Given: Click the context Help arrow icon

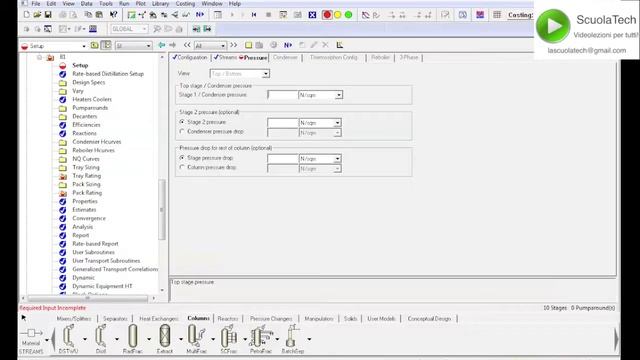Looking at the screenshot, I should point(113,15).
